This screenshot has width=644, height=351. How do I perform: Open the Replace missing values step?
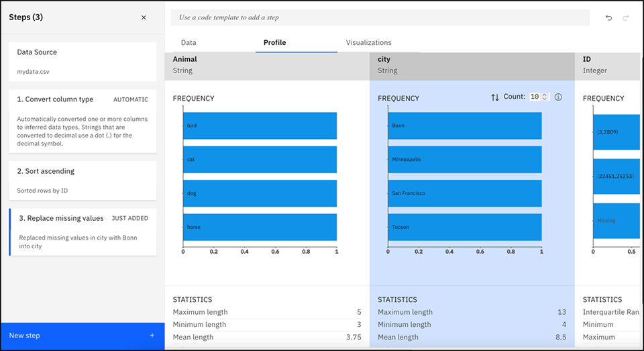(83, 232)
